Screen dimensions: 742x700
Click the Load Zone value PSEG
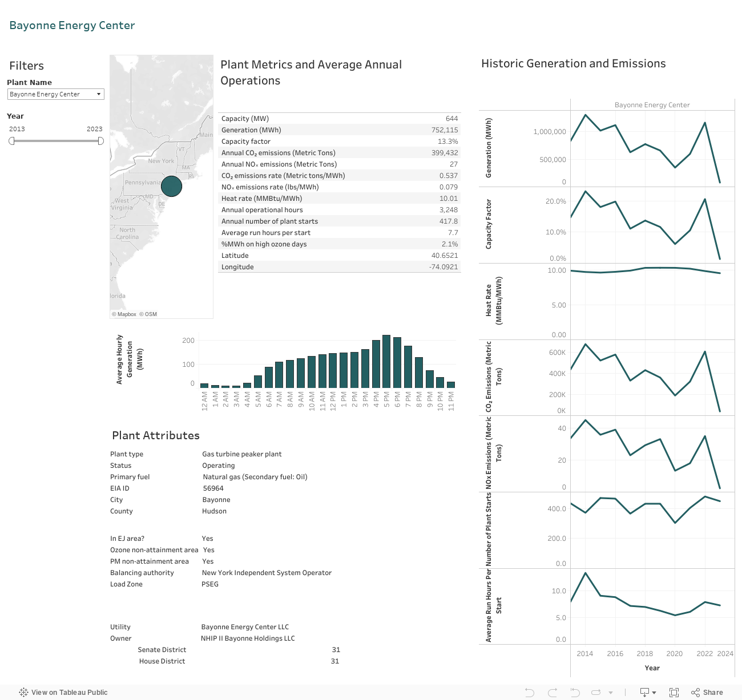pos(210,584)
